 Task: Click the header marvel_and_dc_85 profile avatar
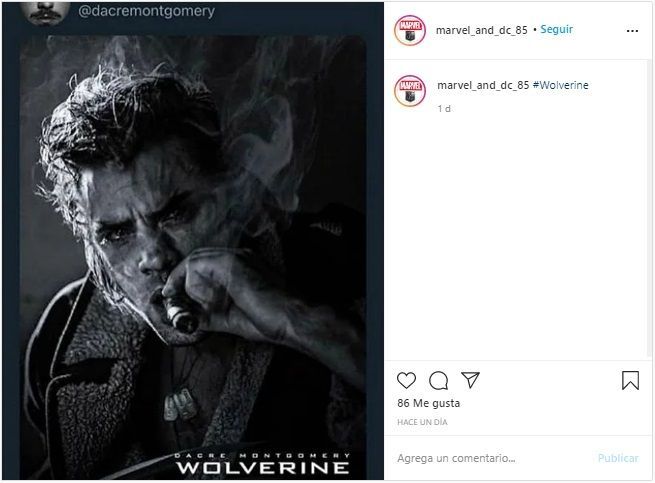point(411,30)
